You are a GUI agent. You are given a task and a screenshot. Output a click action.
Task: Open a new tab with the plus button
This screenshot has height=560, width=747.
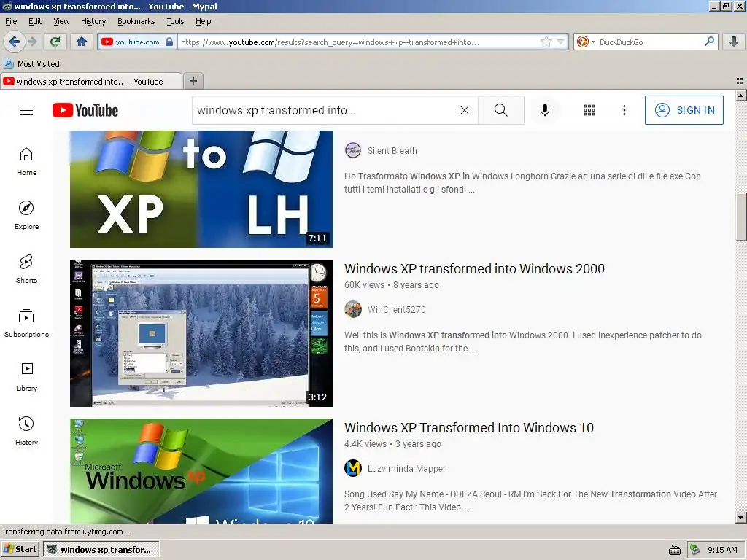pyautogui.click(x=193, y=81)
